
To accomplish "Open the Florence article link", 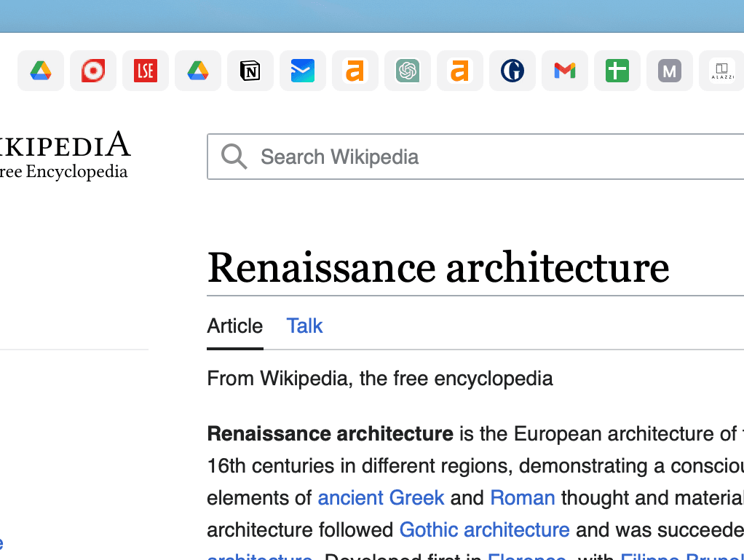I will click(527, 557).
